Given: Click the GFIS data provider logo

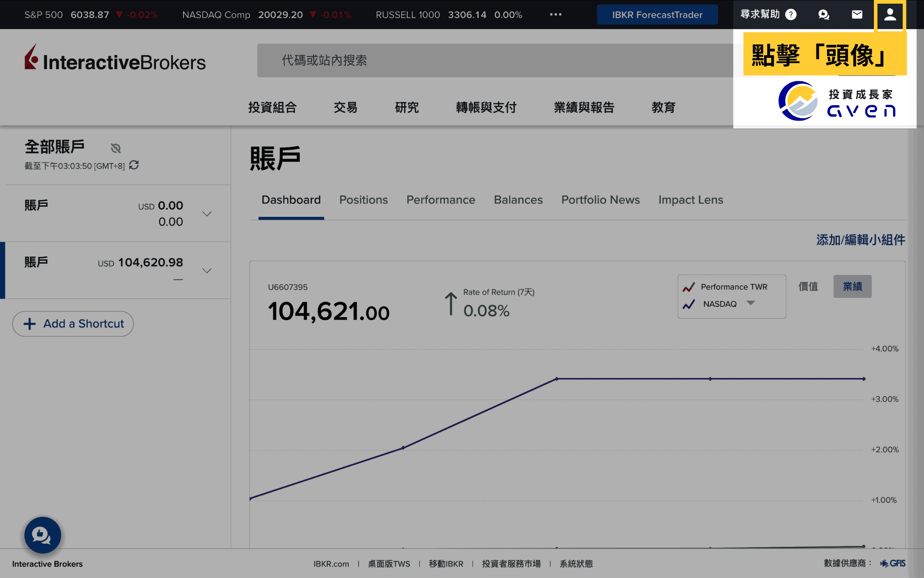Looking at the screenshot, I should (893, 563).
